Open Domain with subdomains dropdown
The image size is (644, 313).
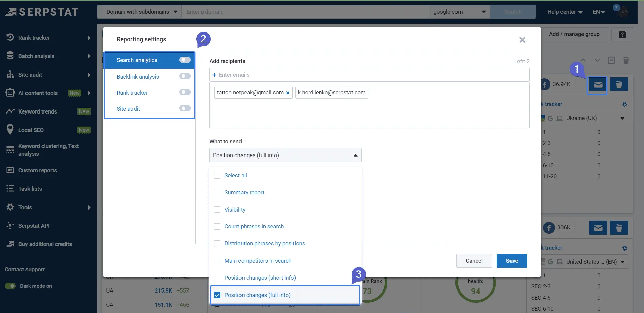139,12
